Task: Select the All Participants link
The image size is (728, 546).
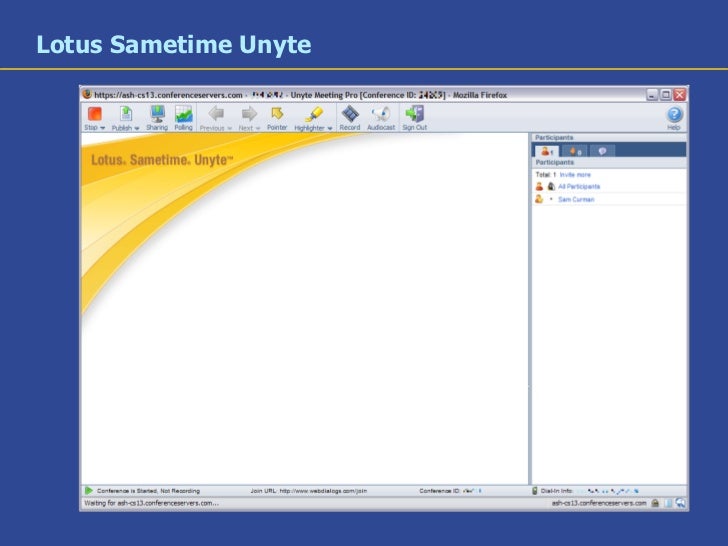Action: tap(579, 187)
